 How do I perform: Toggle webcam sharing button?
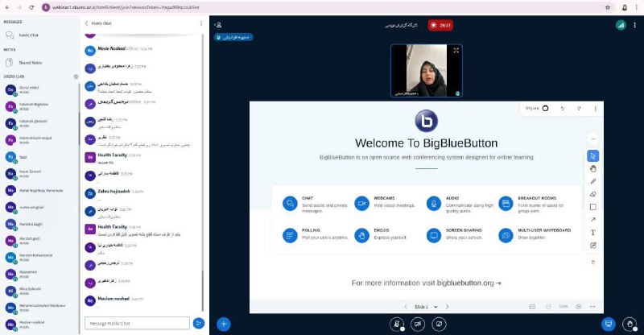(418, 324)
